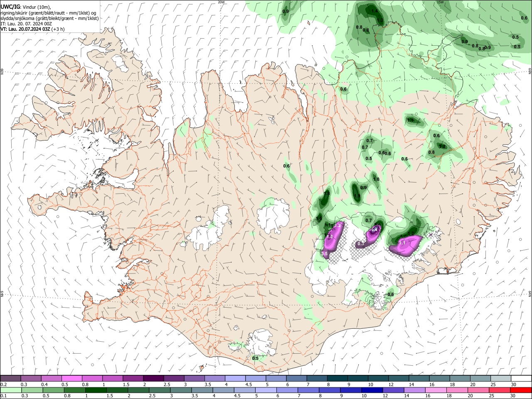Click the light grey swatch between 25 and 30 in snow legend

500,378
